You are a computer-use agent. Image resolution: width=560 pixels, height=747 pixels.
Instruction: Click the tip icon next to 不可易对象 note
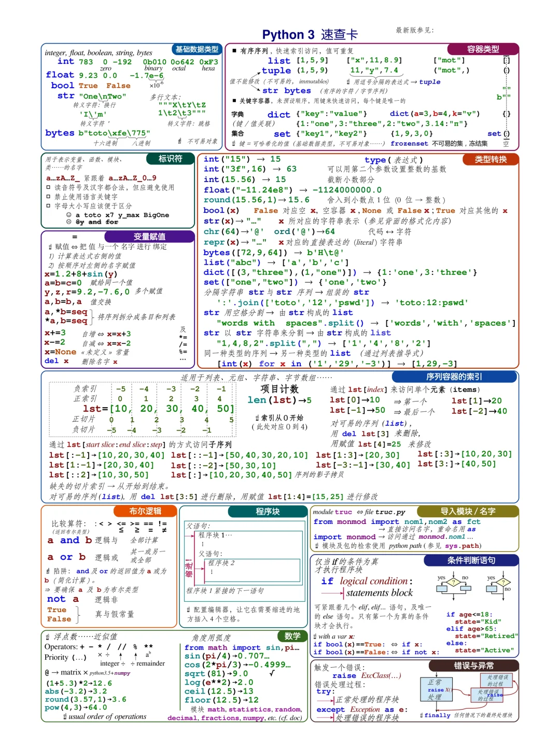pyautogui.click(x=179, y=140)
